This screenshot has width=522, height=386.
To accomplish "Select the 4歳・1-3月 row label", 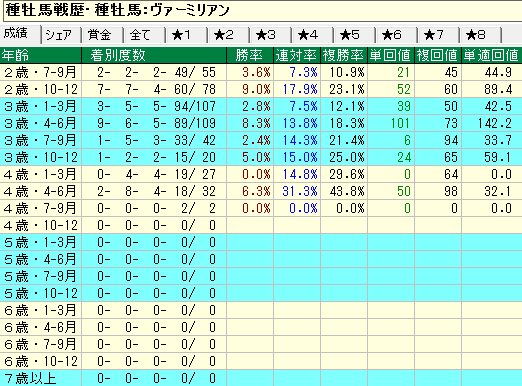I will coord(41,174).
